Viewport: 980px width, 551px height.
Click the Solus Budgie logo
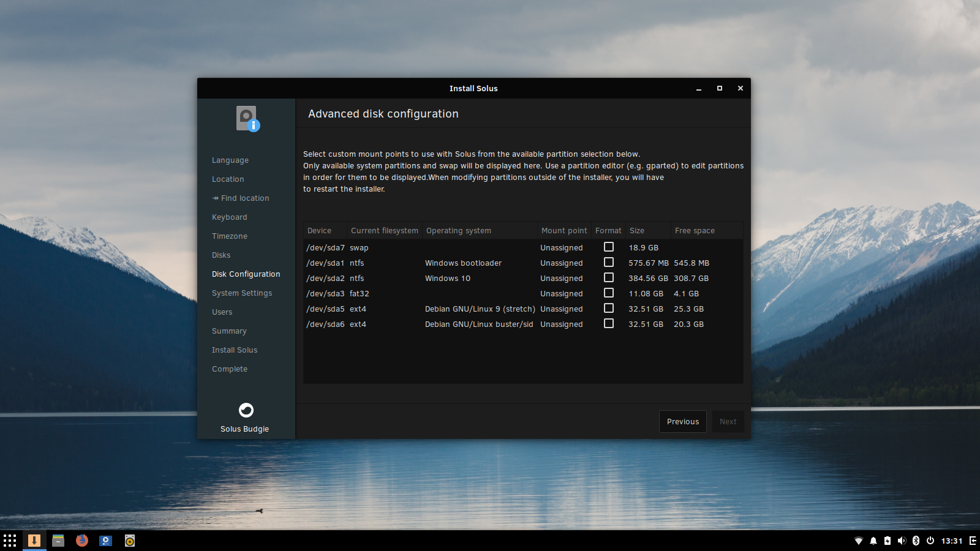[246, 410]
